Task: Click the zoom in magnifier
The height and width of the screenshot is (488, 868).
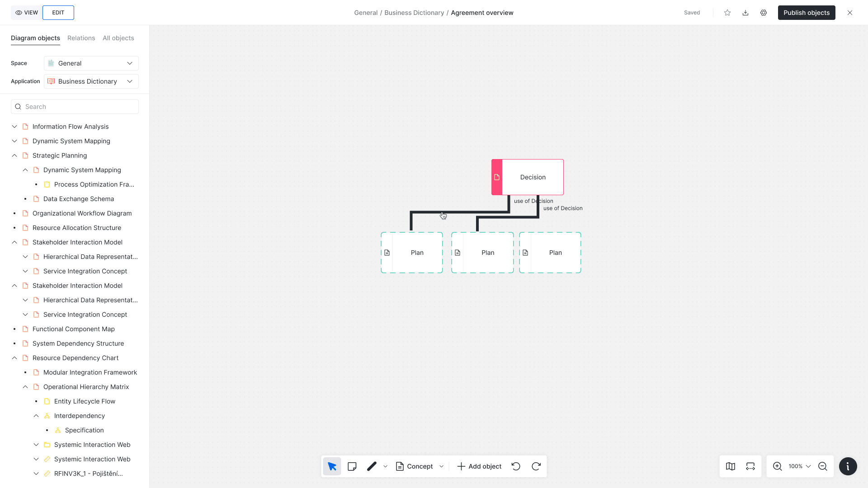Action: click(x=778, y=466)
